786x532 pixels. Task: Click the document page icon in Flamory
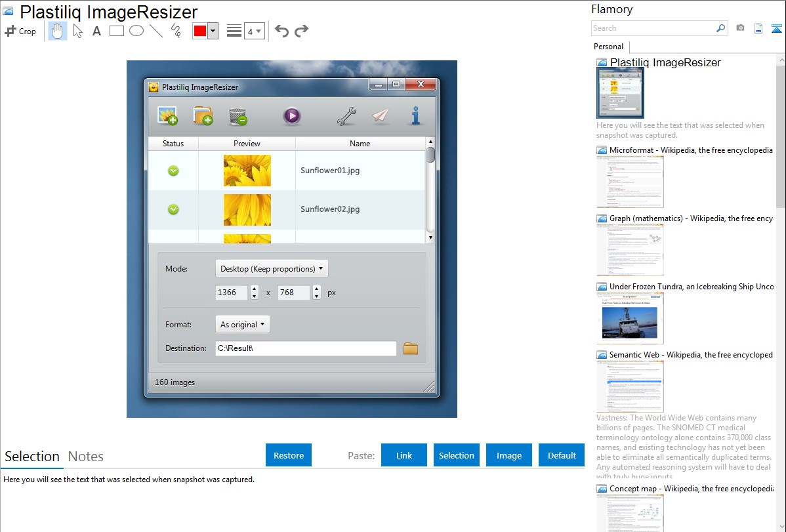pyautogui.click(x=758, y=28)
